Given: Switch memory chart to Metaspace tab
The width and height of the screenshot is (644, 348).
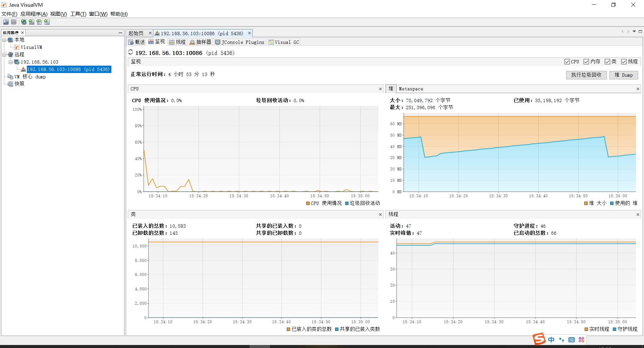Looking at the screenshot, I should [x=411, y=89].
